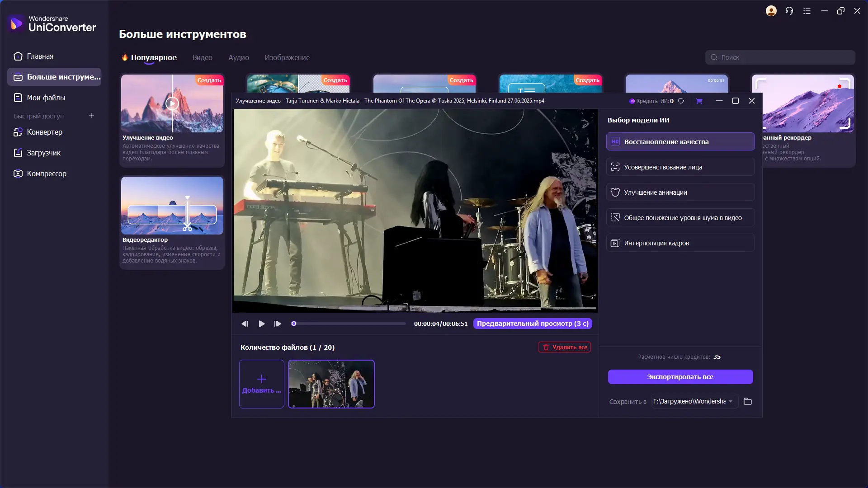Viewport: 868px width, 488px height.
Task: Select Восстановление качества AI model
Action: (680, 141)
